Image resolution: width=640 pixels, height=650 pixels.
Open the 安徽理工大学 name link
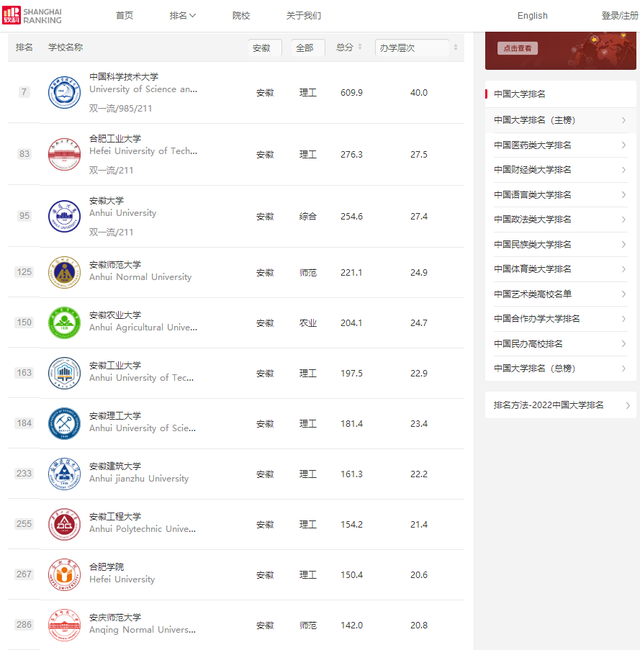(115, 416)
